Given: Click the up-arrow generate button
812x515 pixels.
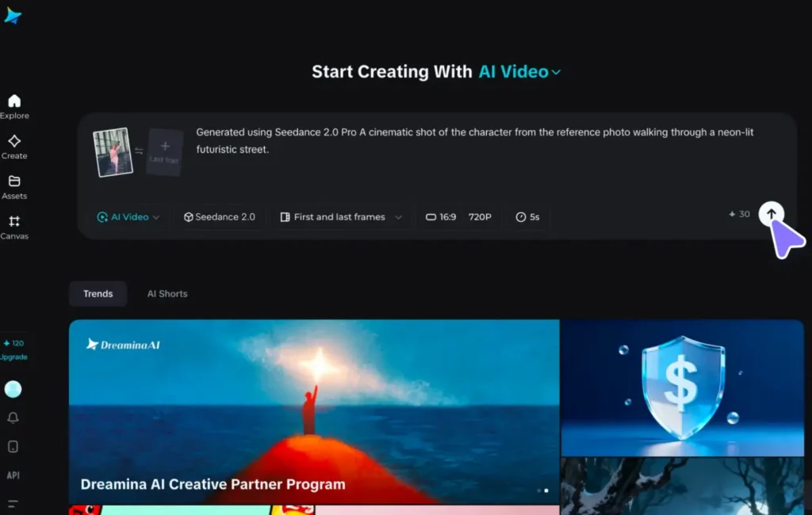Looking at the screenshot, I should pyautogui.click(x=771, y=214).
